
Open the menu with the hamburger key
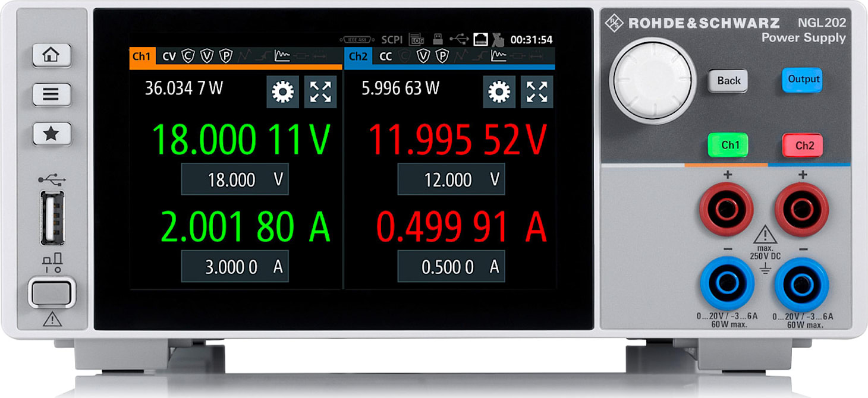52,94
